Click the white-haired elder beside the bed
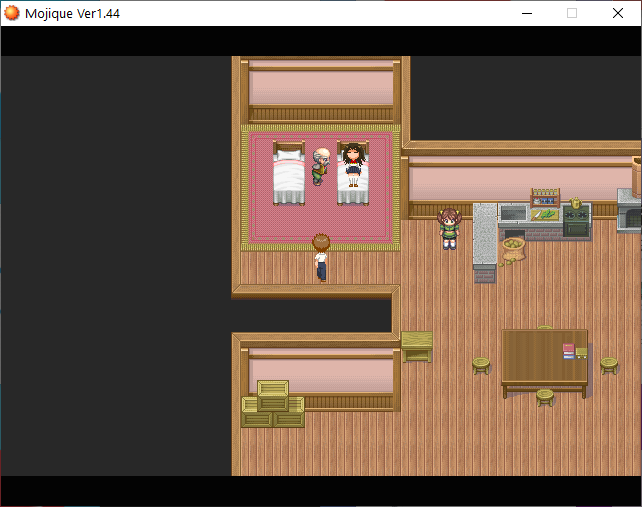 pyautogui.click(x=320, y=166)
